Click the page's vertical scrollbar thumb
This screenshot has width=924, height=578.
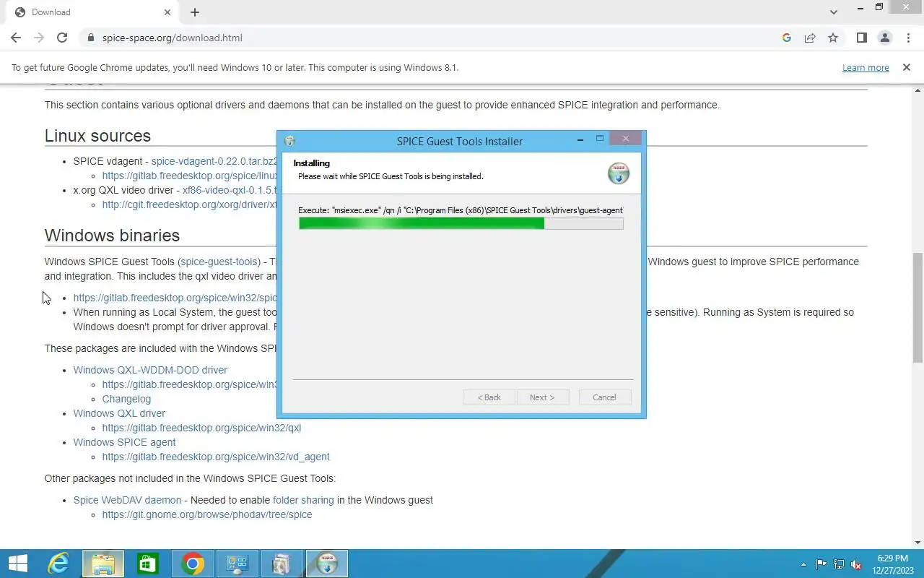pyautogui.click(x=918, y=307)
